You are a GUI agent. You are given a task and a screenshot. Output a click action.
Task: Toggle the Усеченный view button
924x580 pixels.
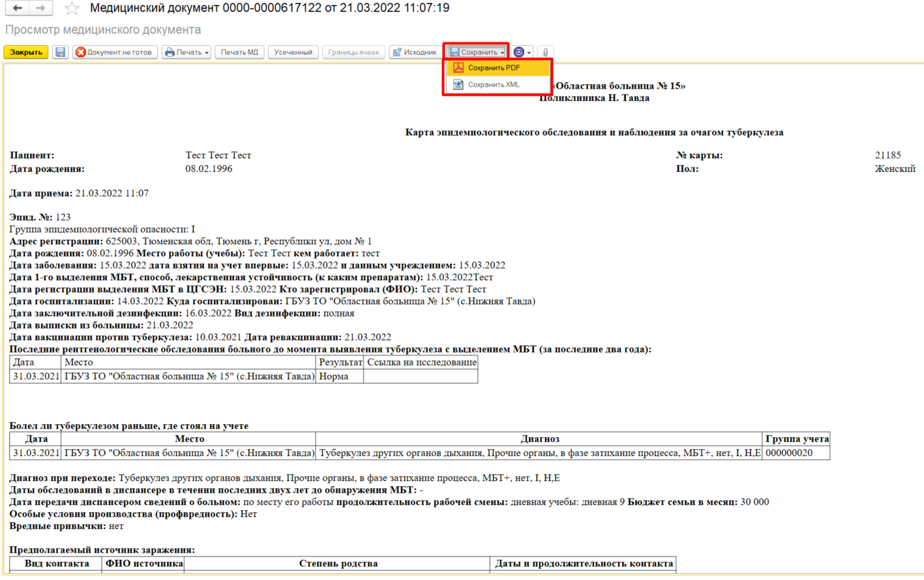[x=293, y=52]
